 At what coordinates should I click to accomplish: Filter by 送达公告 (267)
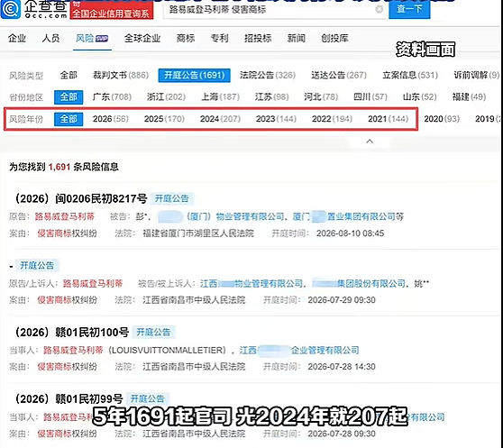tap(339, 75)
